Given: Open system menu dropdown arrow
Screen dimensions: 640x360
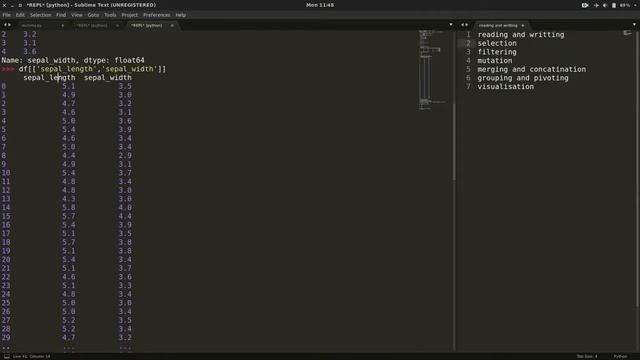Looking at the screenshot, I should pos(635,5).
